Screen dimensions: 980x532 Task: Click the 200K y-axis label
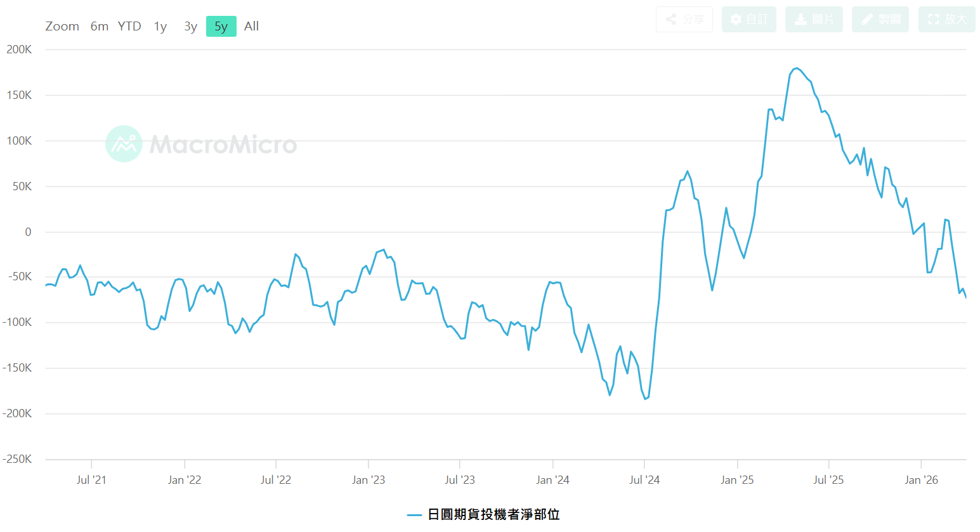19,49
